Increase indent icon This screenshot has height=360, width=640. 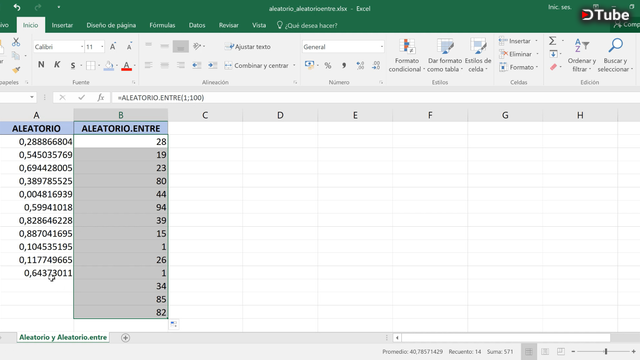[213, 65]
